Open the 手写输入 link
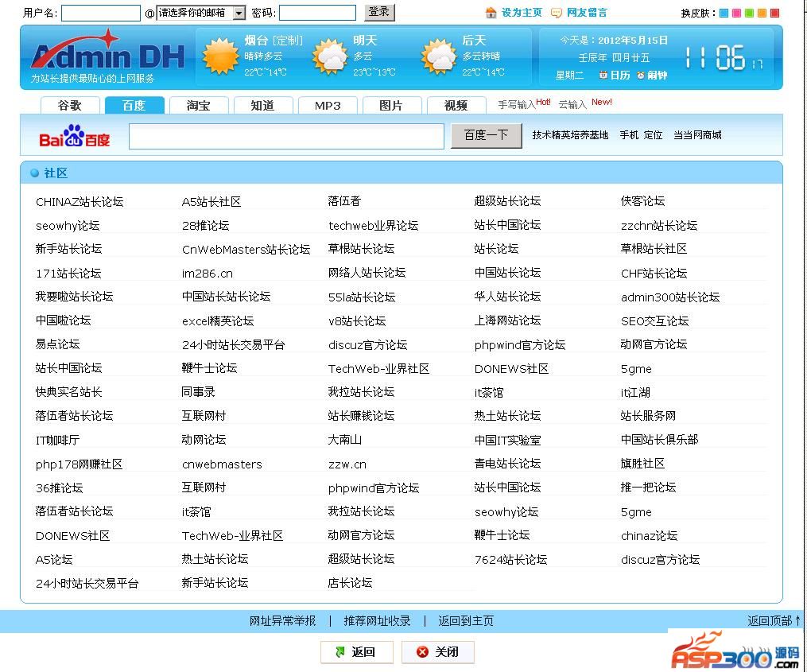The height and width of the screenshot is (672, 807). click(517, 104)
